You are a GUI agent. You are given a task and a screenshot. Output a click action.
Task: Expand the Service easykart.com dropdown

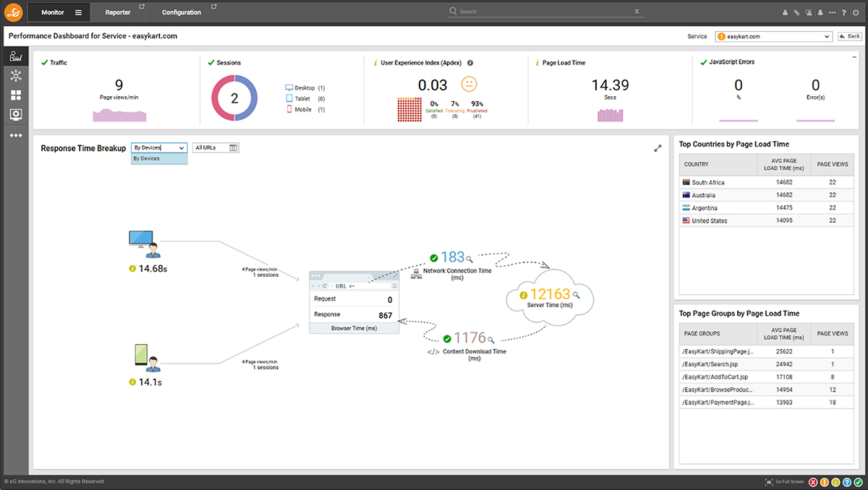tap(773, 36)
